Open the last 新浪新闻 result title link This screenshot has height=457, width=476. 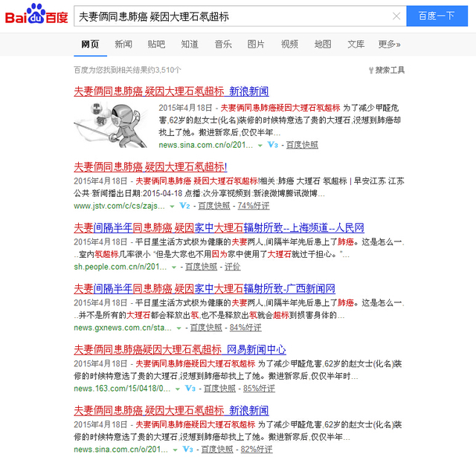[171, 411]
